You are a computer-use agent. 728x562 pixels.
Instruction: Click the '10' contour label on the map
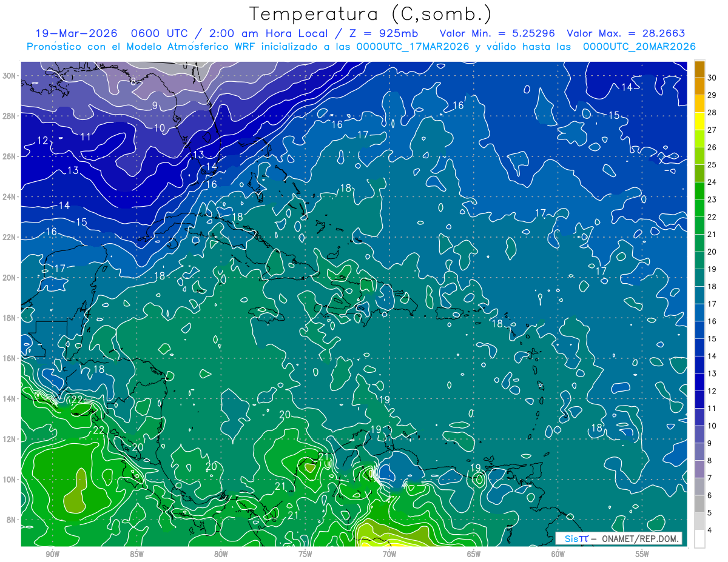pyautogui.click(x=159, y=128)
